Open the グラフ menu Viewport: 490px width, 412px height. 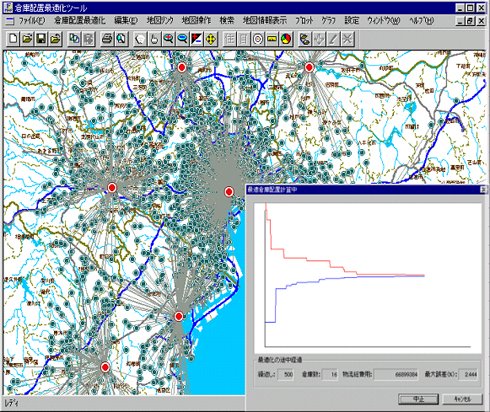point(328,21)
